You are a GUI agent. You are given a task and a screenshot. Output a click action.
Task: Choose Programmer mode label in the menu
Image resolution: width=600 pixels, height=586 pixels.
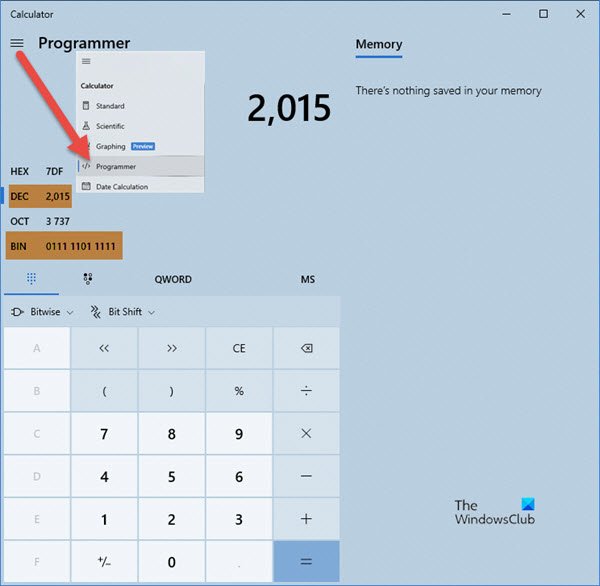click(x=116, y=166)
